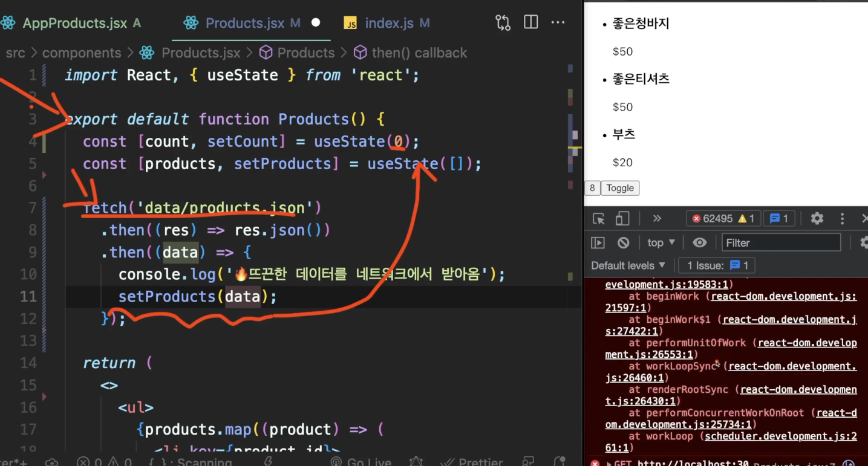Open the Default levels dropdown

(x=628, y=265)
